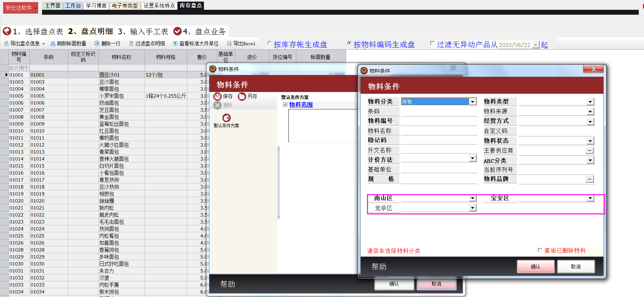Click the 助记码 input field

(439, 140)
